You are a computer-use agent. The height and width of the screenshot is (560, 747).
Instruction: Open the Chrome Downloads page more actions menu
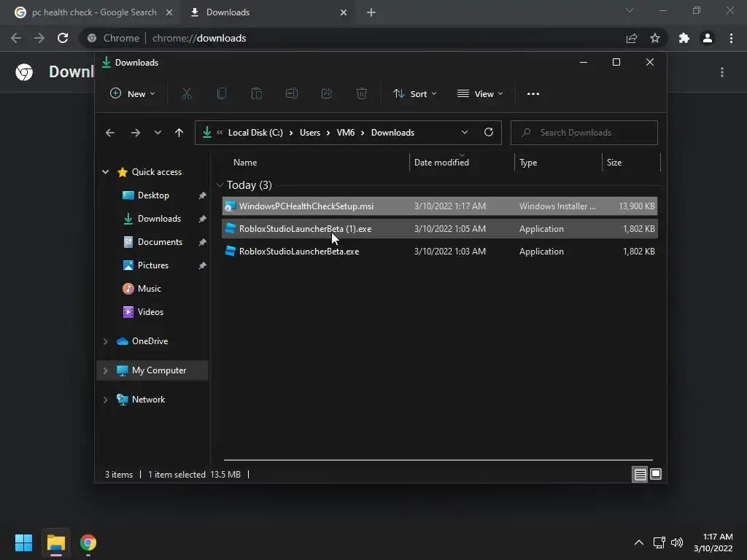pyautogui.click(x=722, y=72)
